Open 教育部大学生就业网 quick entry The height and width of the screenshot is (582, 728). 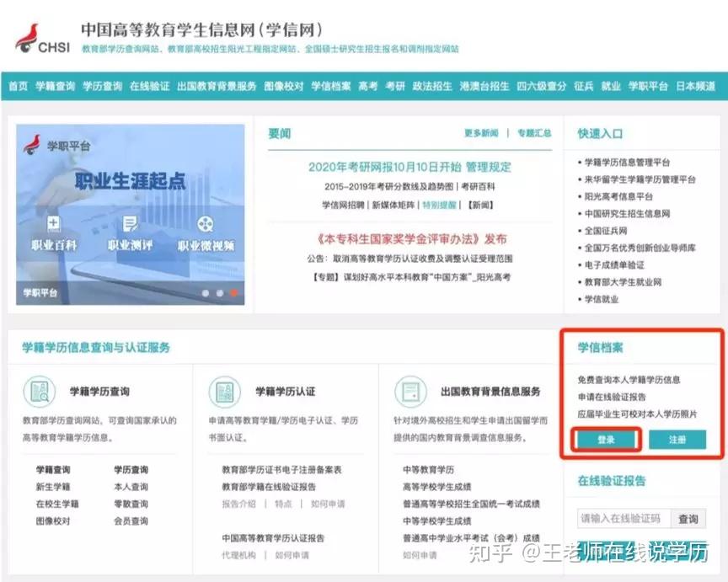(623, 282)
